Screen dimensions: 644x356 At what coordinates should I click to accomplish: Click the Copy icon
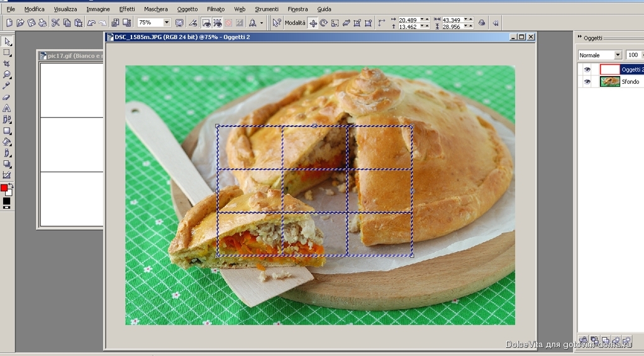point(67,23)
